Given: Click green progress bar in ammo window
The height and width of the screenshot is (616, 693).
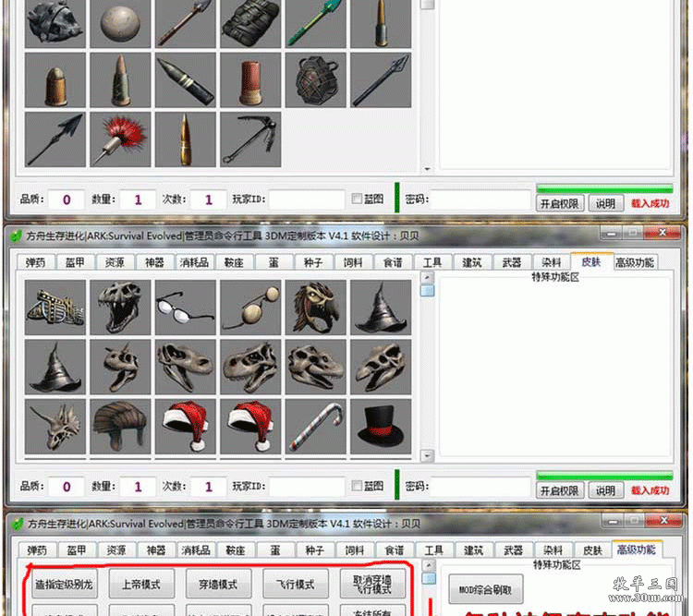Looking at the screenshot, I should [x=604, y=188].
